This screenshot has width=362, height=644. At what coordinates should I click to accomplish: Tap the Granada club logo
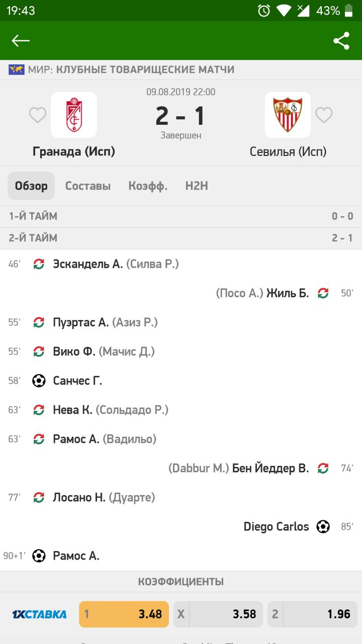coord(74,115)
